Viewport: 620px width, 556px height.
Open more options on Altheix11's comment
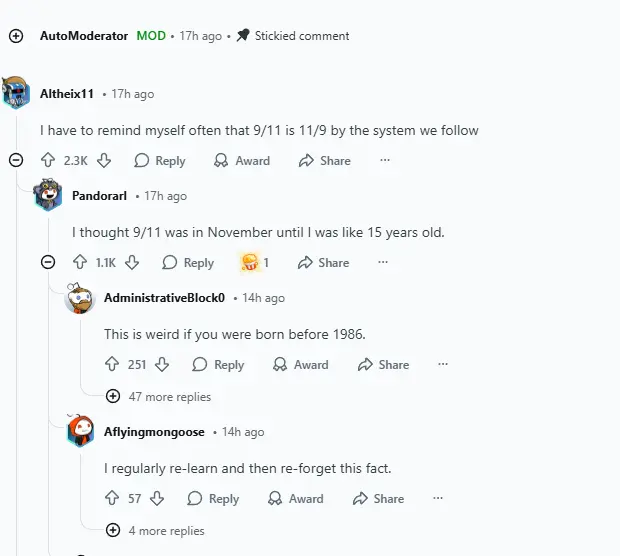tap(385, 160)
